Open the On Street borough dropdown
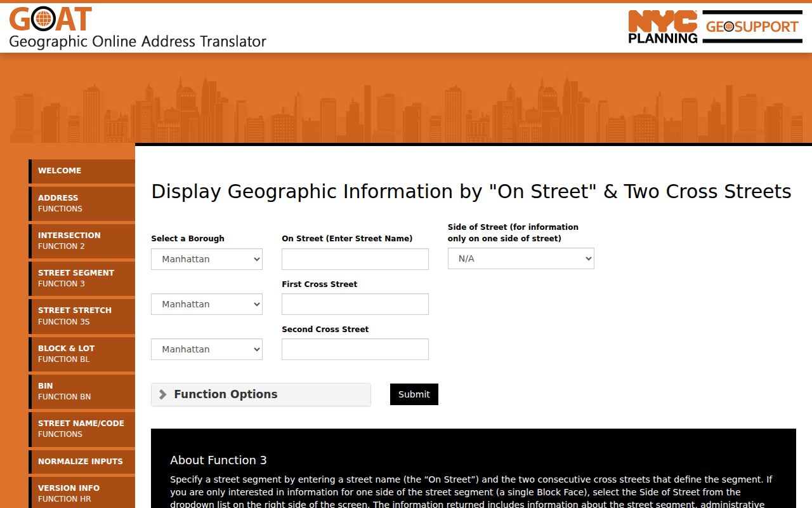 pos(207,259)
